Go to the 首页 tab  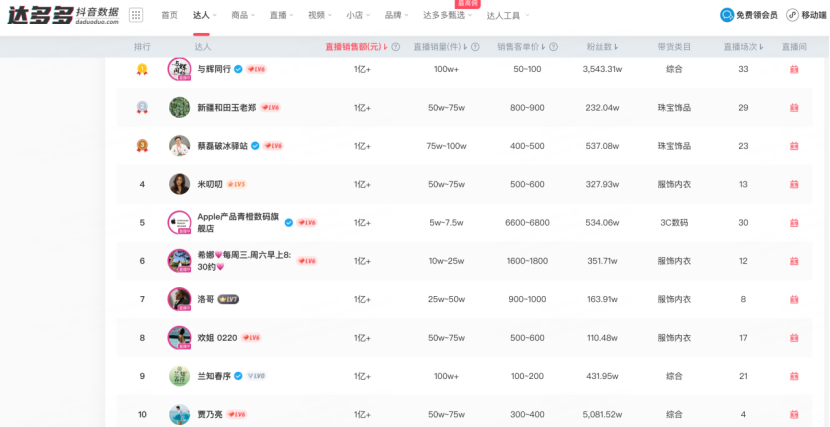(169, 15)
